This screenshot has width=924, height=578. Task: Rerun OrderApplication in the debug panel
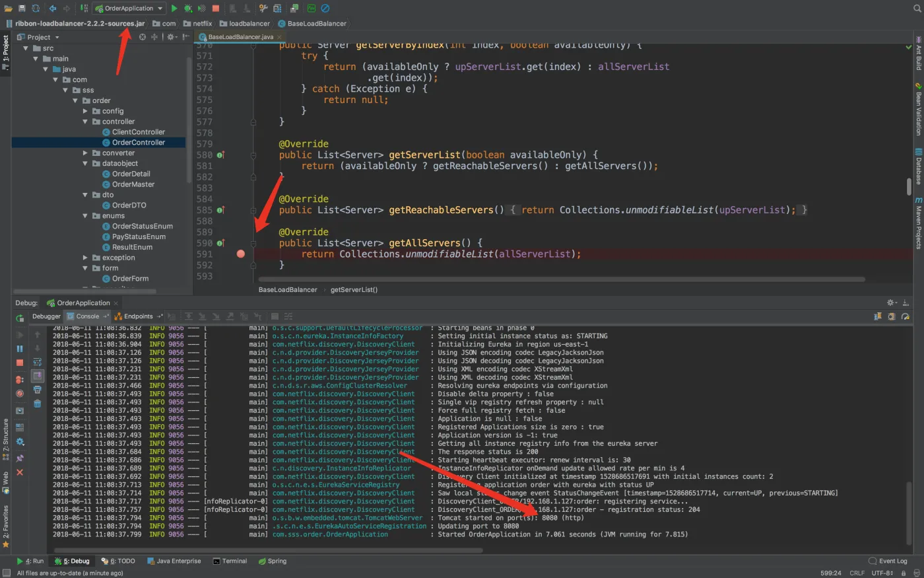20,318
